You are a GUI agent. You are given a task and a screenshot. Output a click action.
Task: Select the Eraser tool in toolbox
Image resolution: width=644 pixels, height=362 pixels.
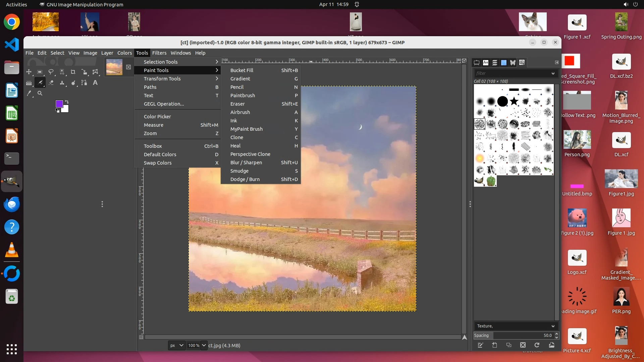[51, 82]
